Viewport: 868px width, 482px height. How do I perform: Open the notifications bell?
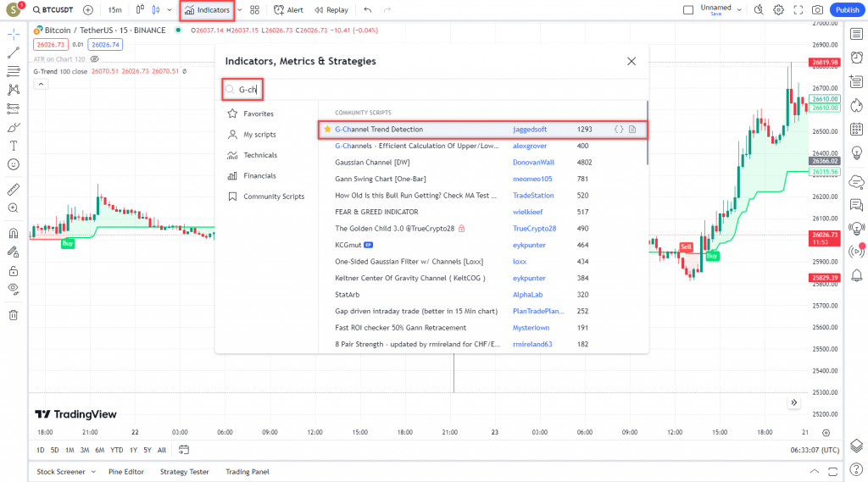point(856,275)
